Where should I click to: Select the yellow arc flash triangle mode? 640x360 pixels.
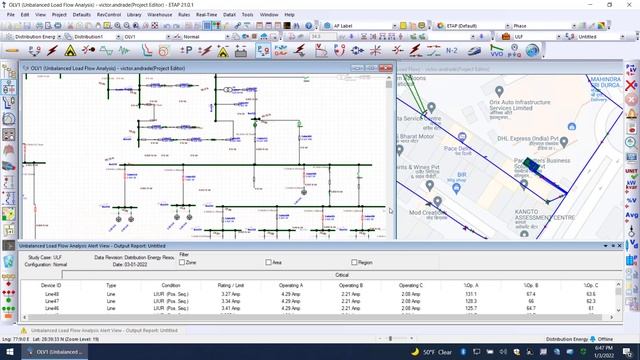point(70,51)
